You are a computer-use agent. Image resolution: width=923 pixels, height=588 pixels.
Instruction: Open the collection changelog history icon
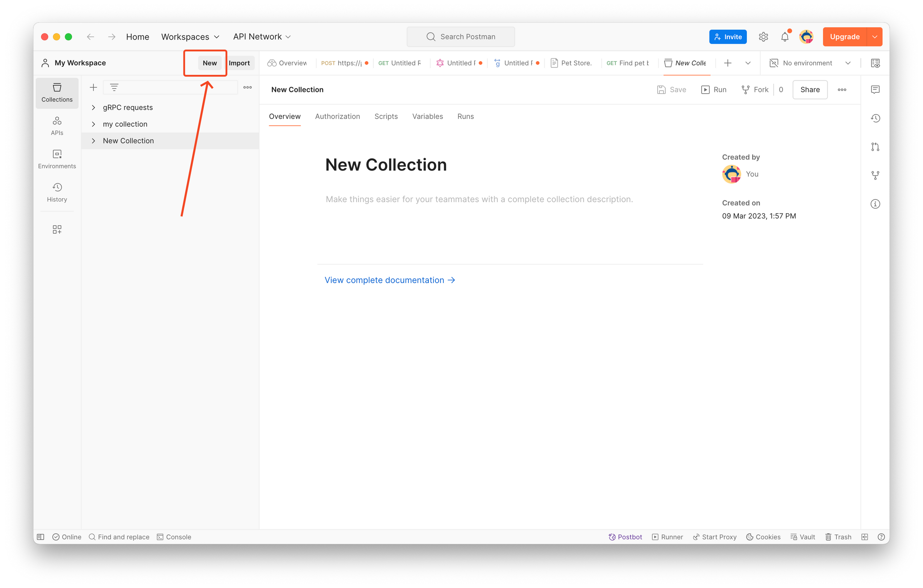click(x=875, y=118)
